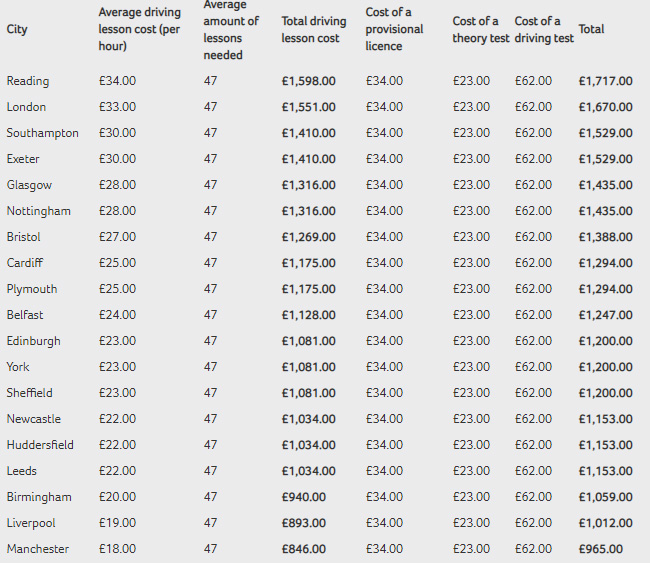
Task: Select the Glasgow city cell
Action: [29, 185]
